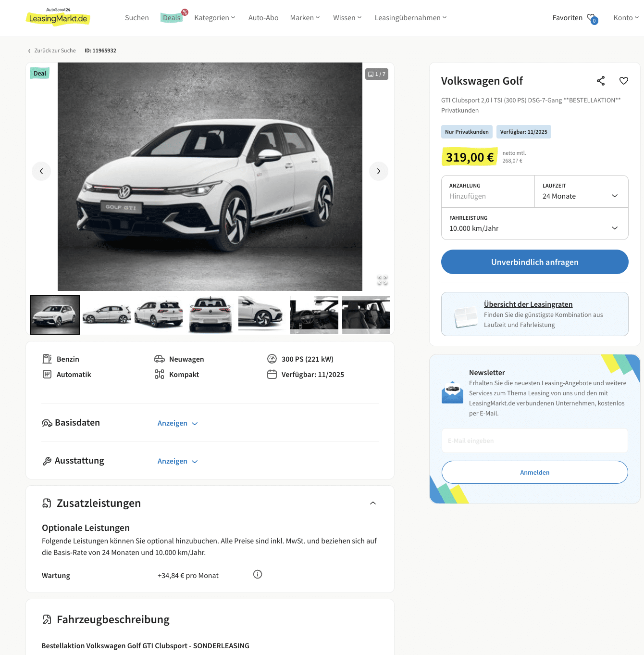This screenshot has width=644, height=655.
Task: Show the next car photo with right arrow
Action: point(379,171)
